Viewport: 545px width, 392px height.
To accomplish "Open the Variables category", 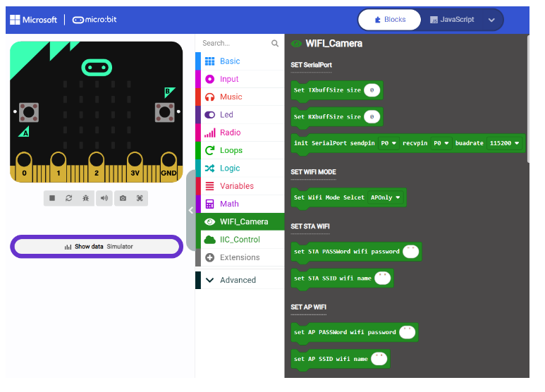I will [240, 186].
